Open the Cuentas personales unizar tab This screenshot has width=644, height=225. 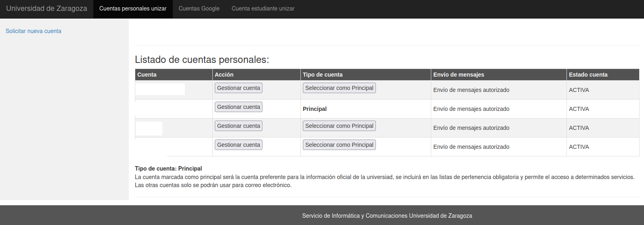133,8
